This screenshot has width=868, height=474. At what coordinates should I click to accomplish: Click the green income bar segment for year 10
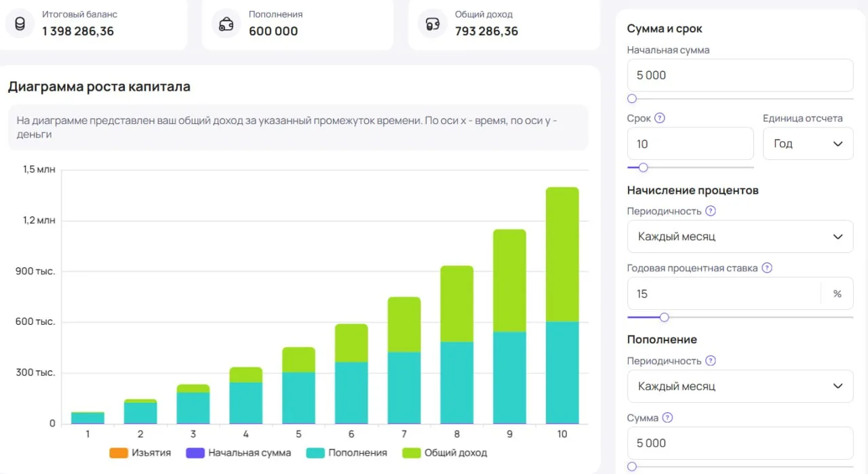pyautogui.click(x=562, y=254)
